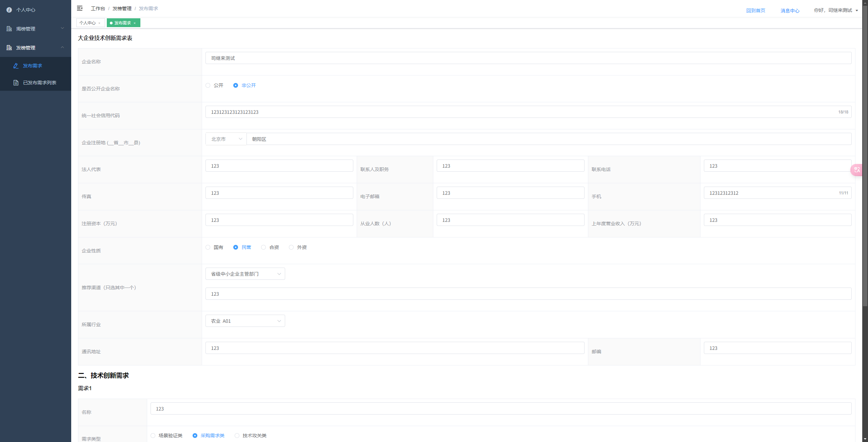Click 发榜管理 in the breadcrumb
The image size is (868, 442).
pos(122,8)
